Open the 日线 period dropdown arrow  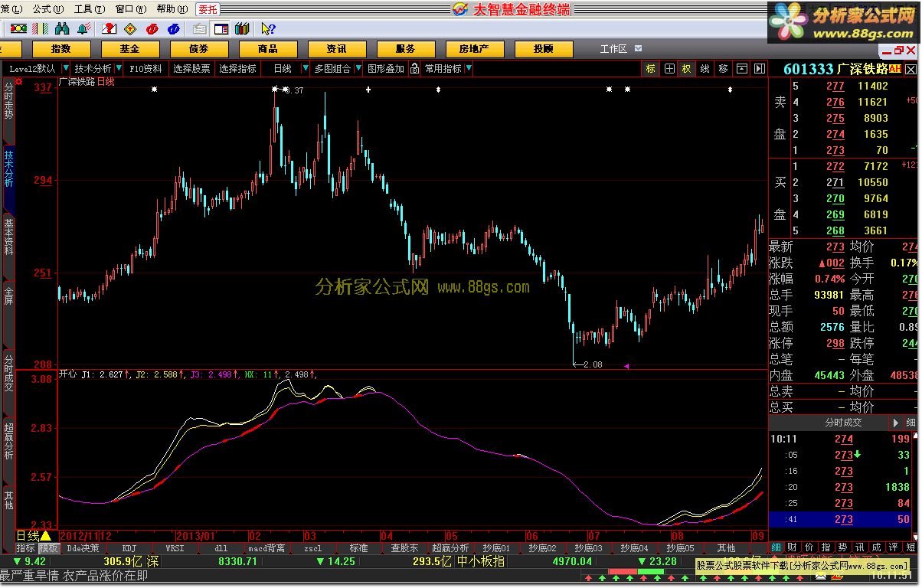tap(306, 68)
